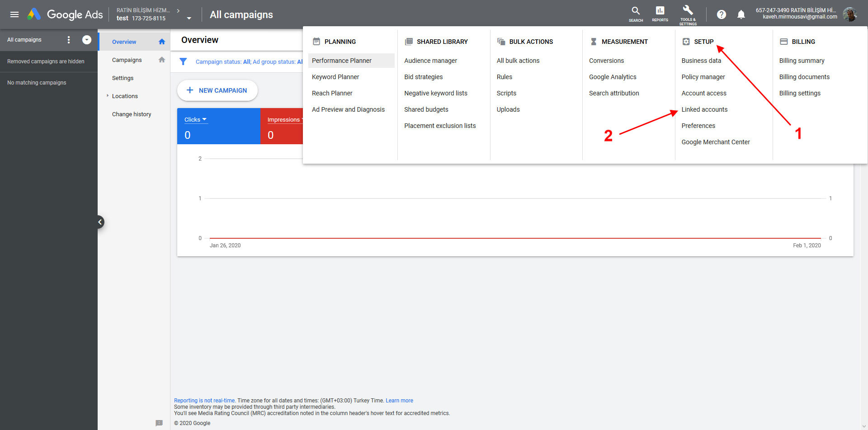
Task: Open Ad Preview and Diagnosis
Action: point(348,109)
